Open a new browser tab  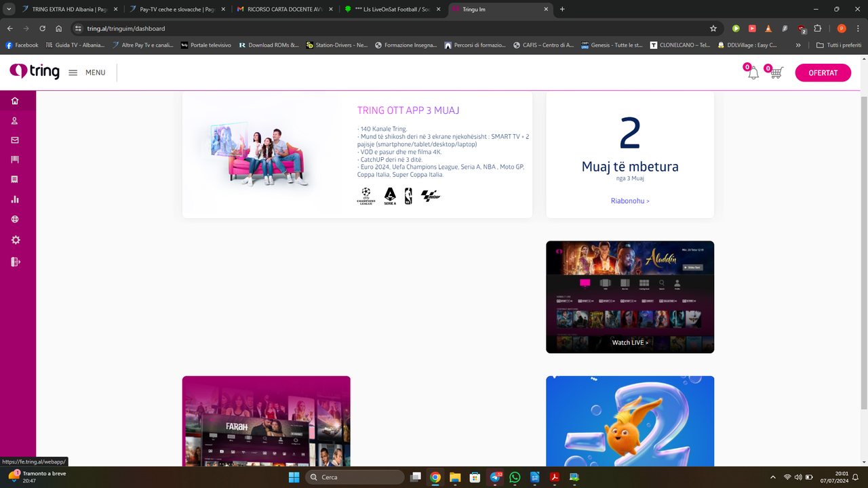[x=562, y=9]
